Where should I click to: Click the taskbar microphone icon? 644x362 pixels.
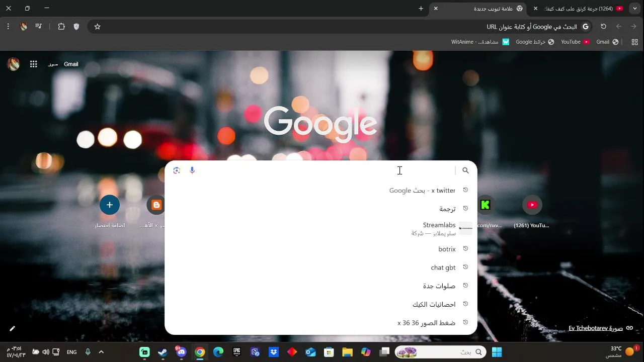pyautogui.click(x=88, y=352)
